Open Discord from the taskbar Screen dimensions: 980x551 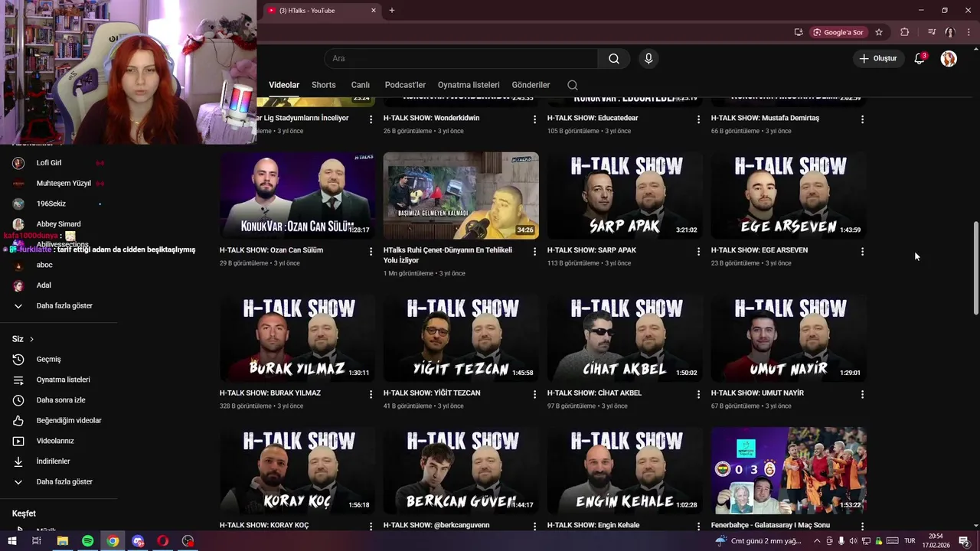[138, 541]
